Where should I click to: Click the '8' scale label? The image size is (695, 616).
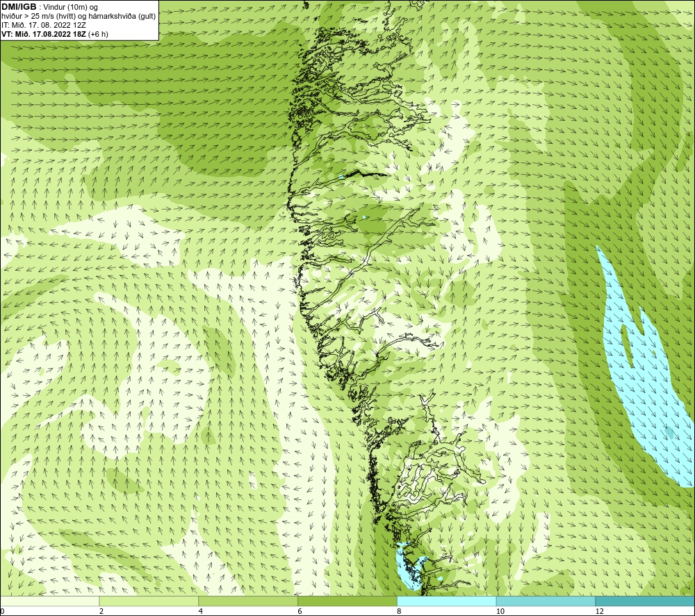(400, 611)
